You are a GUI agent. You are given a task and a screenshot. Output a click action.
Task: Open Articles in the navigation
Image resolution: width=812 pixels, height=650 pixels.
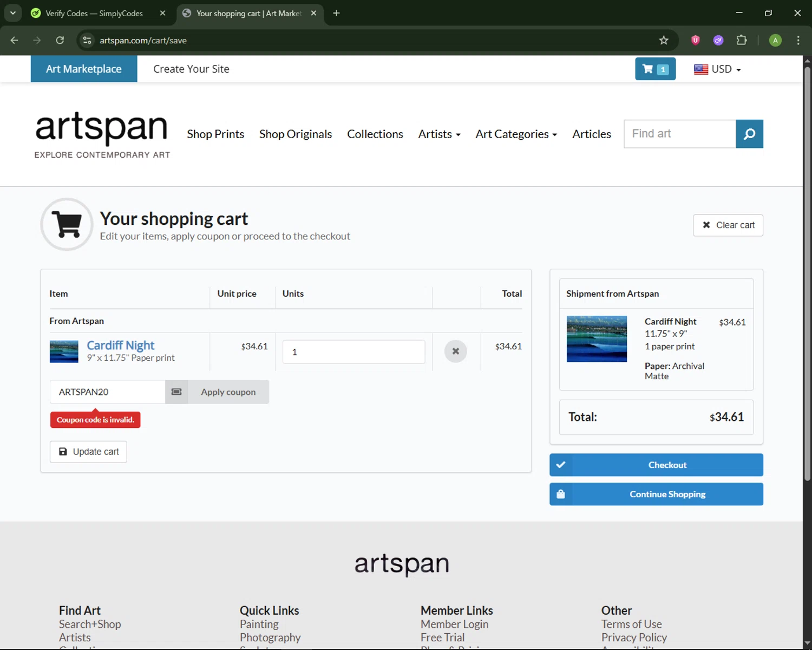(x=592, y=134)
